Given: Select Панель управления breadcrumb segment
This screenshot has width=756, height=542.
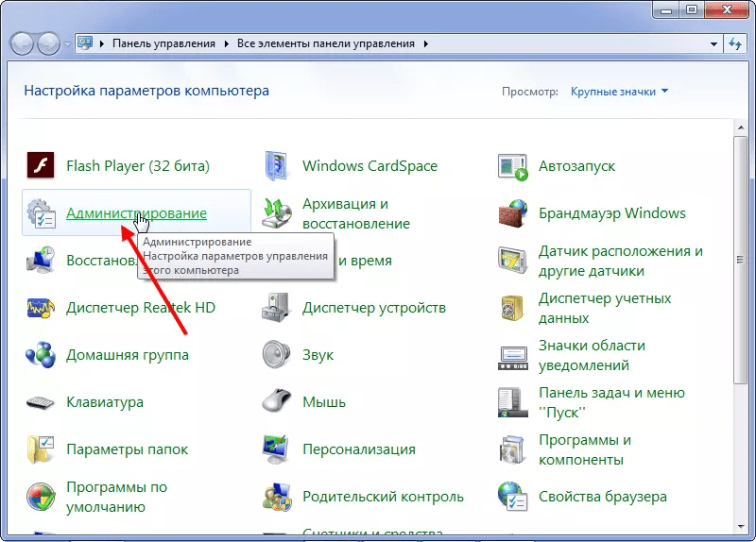Looking at the screenshot, I should (x=163, y=43).
